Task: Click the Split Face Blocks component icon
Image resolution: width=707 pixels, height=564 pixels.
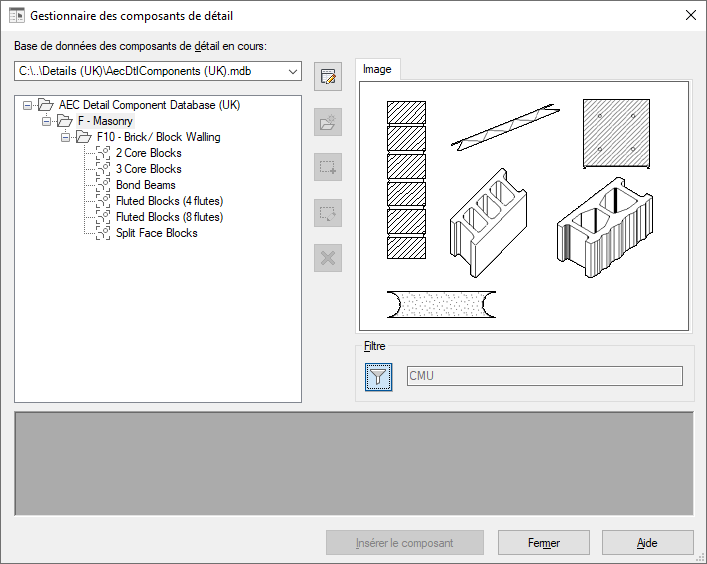Action: [103, 233]
